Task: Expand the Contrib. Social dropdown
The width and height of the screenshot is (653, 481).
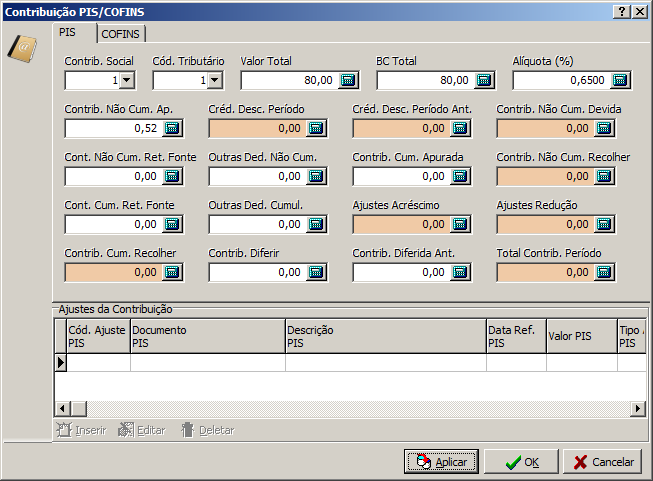Action: pyautogui.click(x=127, y=80)
